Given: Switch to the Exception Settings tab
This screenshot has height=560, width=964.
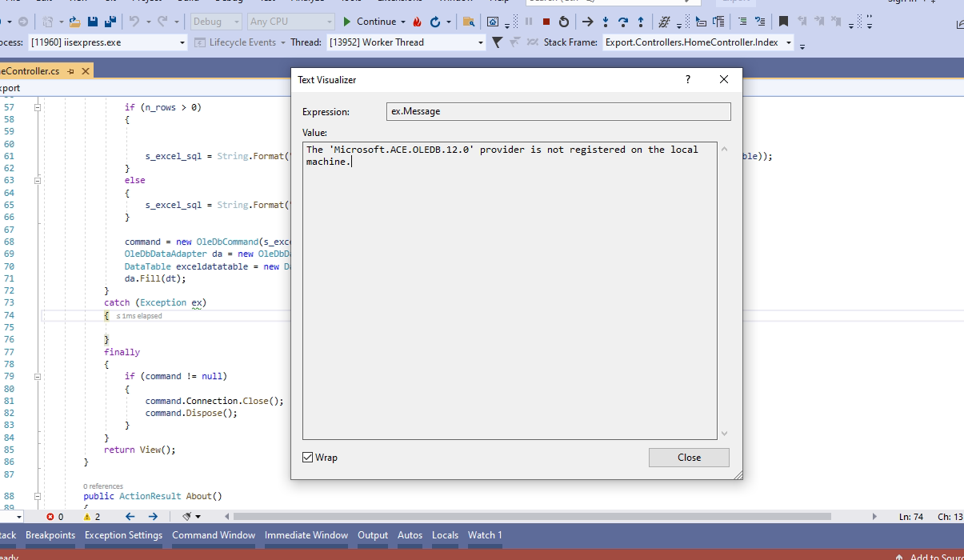Looking at the screenshot, I should point(123,535).
